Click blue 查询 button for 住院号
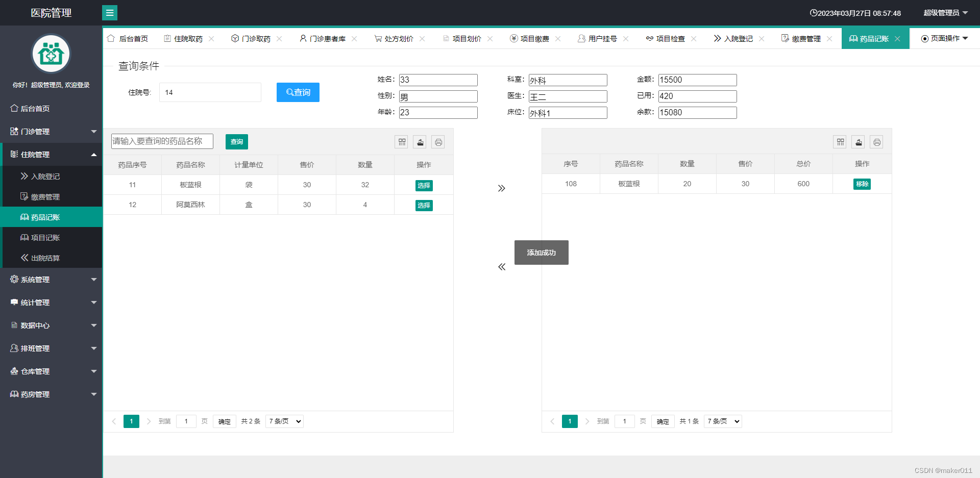The height and width of the screenshot is (478, 980). tap(298, 92)
